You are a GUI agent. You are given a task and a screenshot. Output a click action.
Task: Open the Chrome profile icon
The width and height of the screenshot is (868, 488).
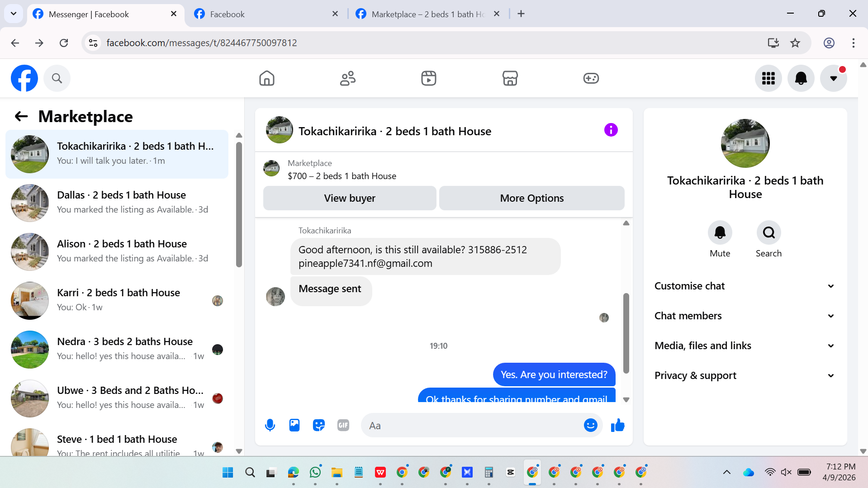tap(829, 43)
